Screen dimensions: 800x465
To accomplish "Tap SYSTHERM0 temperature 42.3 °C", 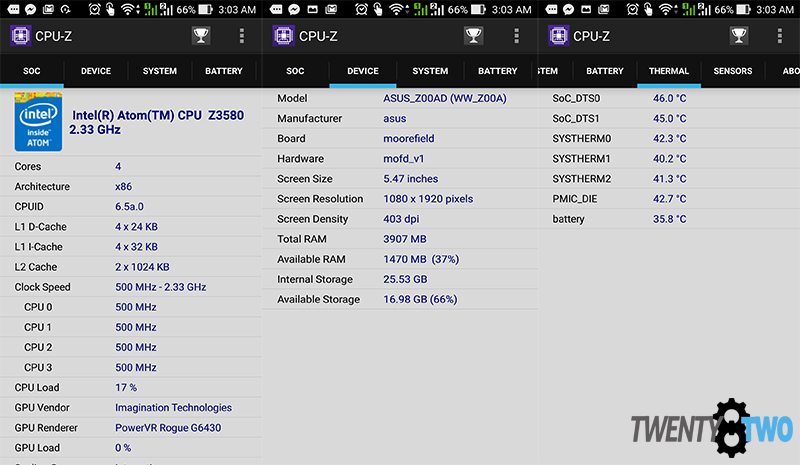I will [669, 138].
